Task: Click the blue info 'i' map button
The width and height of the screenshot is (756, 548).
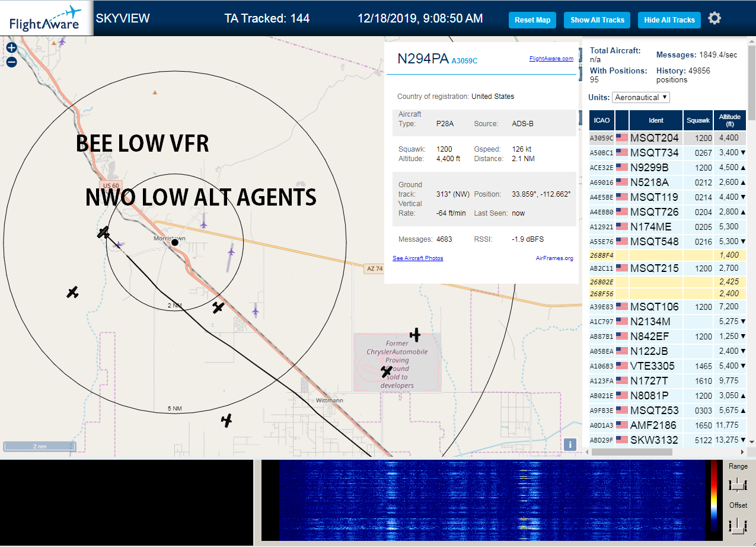Action: pos(570,444)
